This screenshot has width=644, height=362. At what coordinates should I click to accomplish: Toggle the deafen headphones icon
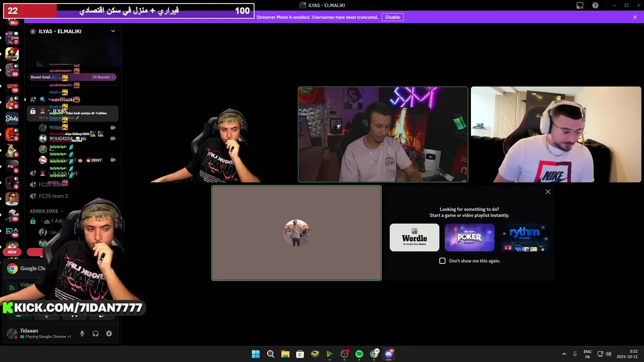point(96,333)
